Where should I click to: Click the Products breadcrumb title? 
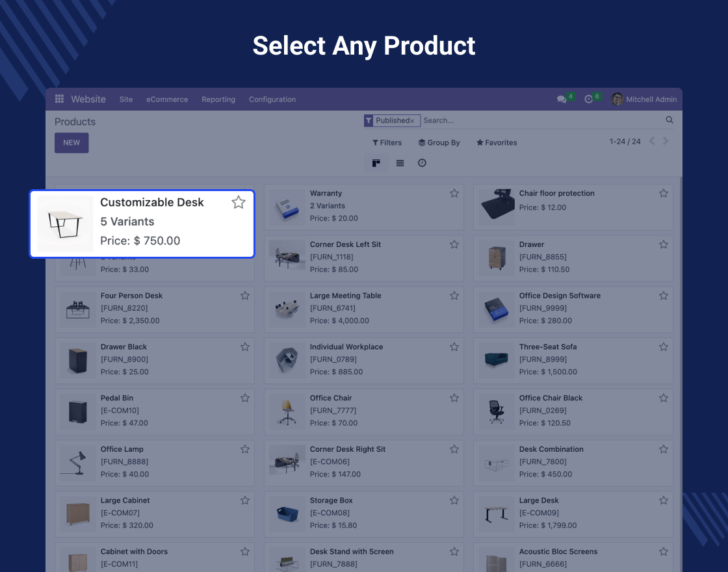point(75,122)
